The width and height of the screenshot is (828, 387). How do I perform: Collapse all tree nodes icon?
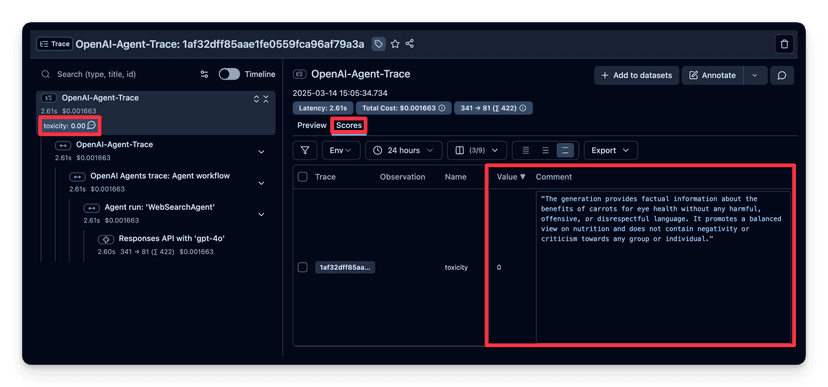[x=266, y=99]
